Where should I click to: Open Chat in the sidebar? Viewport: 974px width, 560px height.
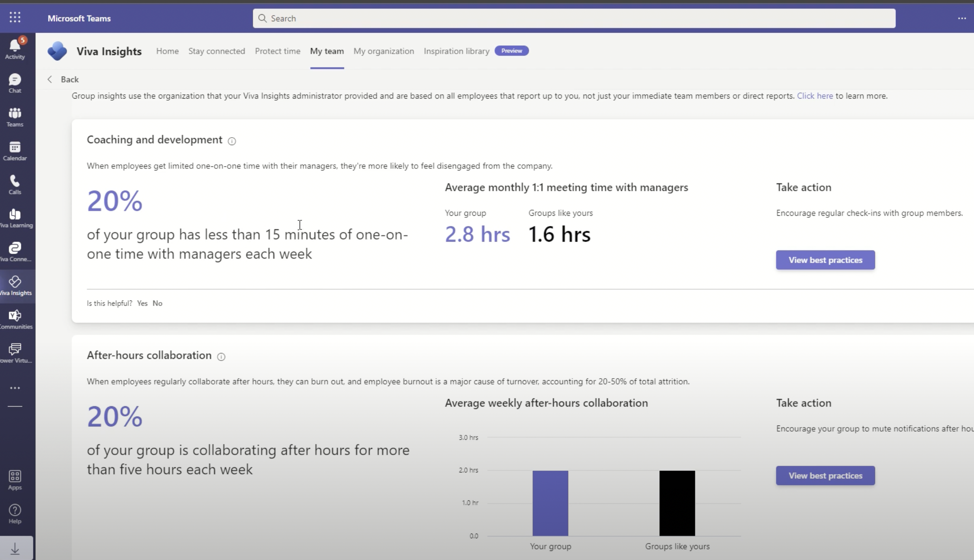tap(15, 83)
